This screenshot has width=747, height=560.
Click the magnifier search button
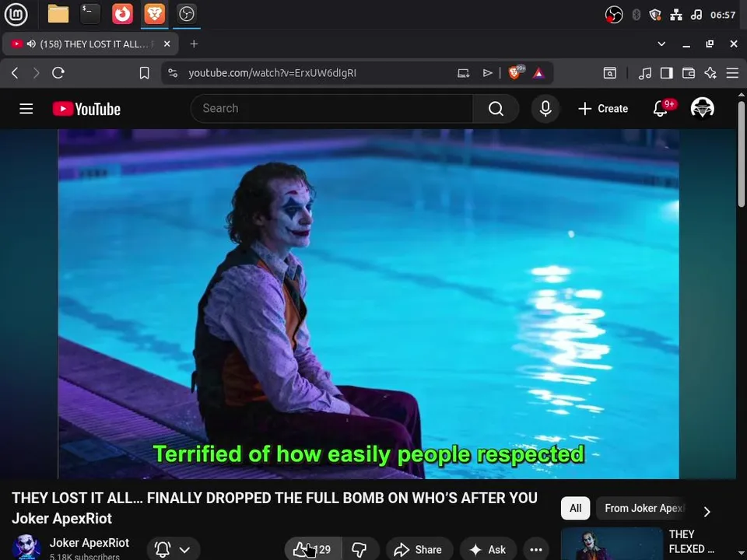[x=496, y=109]
